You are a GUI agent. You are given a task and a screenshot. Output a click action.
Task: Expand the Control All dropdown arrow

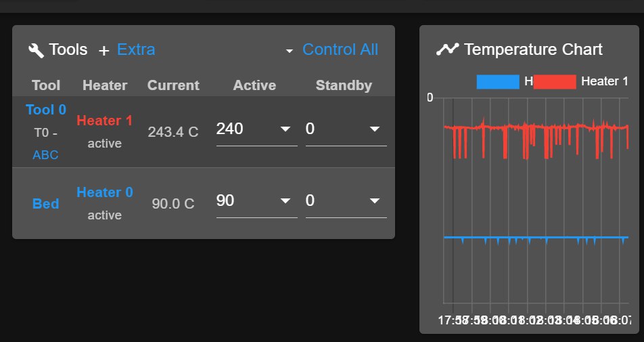pyautogui.click(x=289, y=51)
